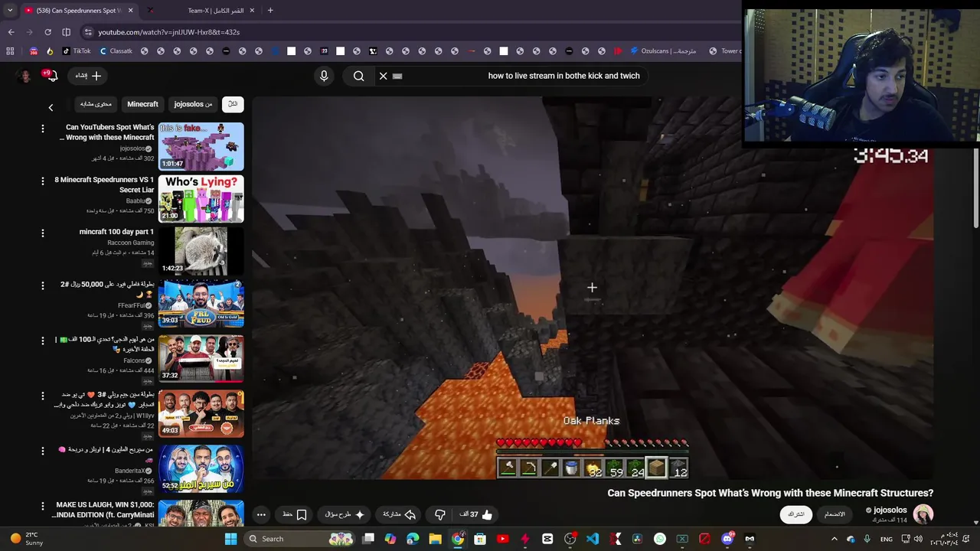
Task: Open Chrome from the taskbar
Action: click(x=458, y=539)
